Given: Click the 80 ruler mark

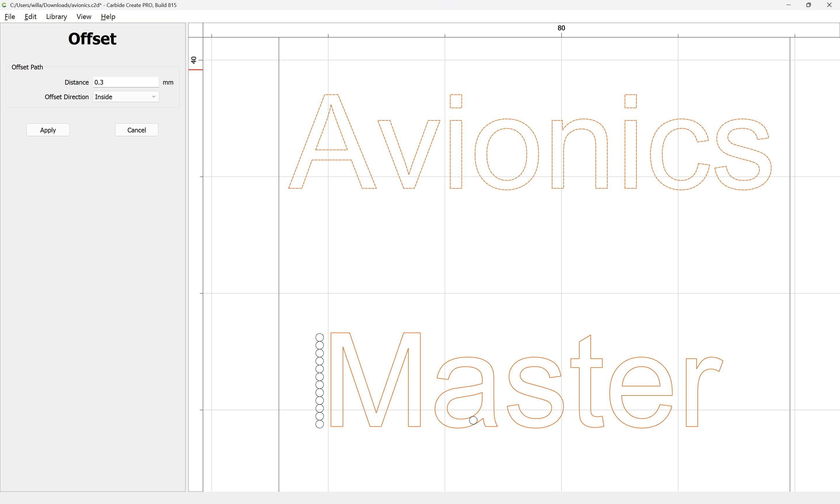Looking at the screenshot, I should click(561, 28).
